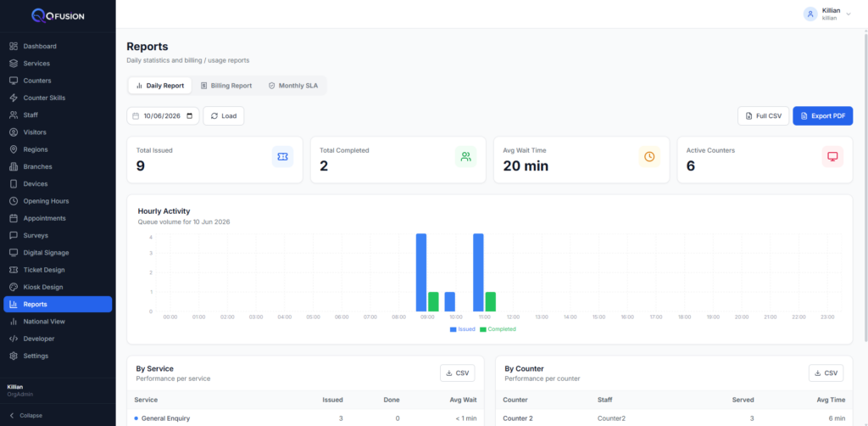Switch to the Billing Report tab
Image resolution: width=868 pixels, height=426 pixels.
click(225, 86)
